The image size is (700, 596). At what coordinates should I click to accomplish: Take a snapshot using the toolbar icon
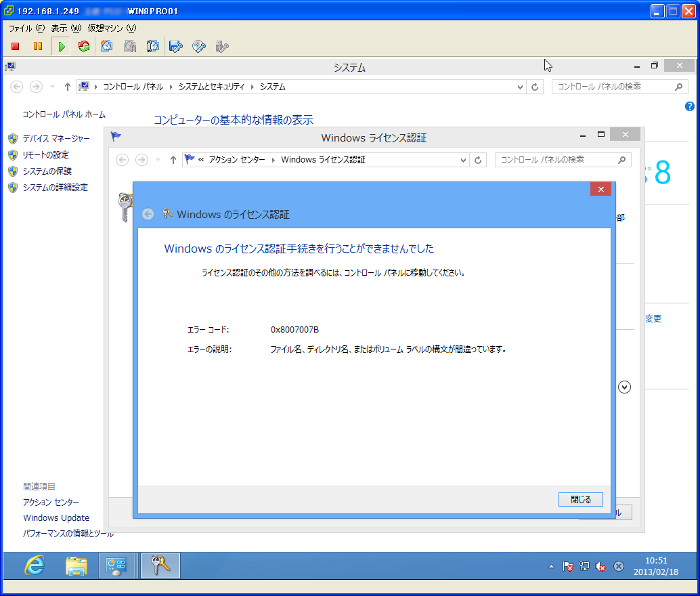tap(106, 47)
